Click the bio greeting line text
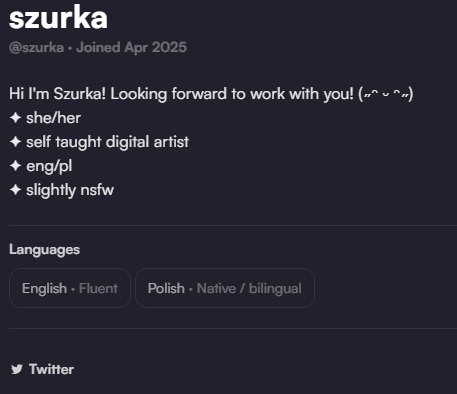Image resolution: width=457 pixels, height=394 pixels. coord(211,94)
